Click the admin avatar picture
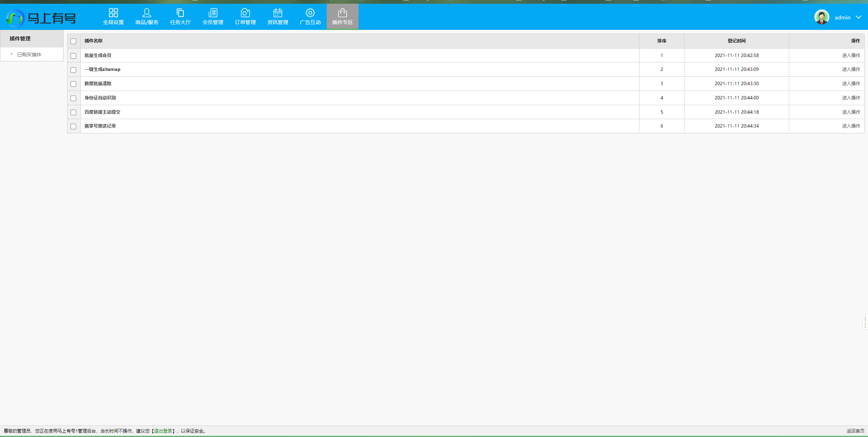 click(822, 17)
